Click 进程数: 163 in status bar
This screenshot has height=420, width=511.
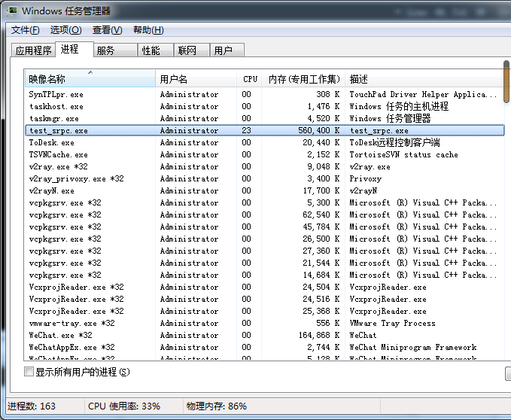32,406
